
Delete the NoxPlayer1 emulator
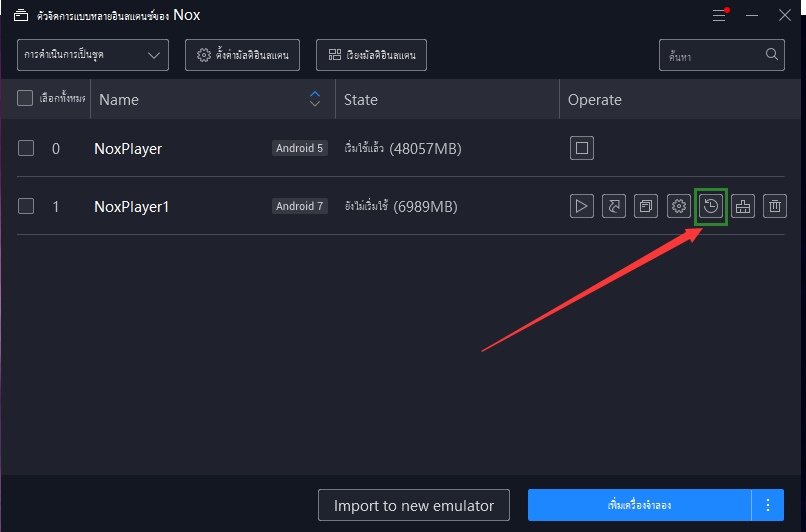click(x=775, y=207)
